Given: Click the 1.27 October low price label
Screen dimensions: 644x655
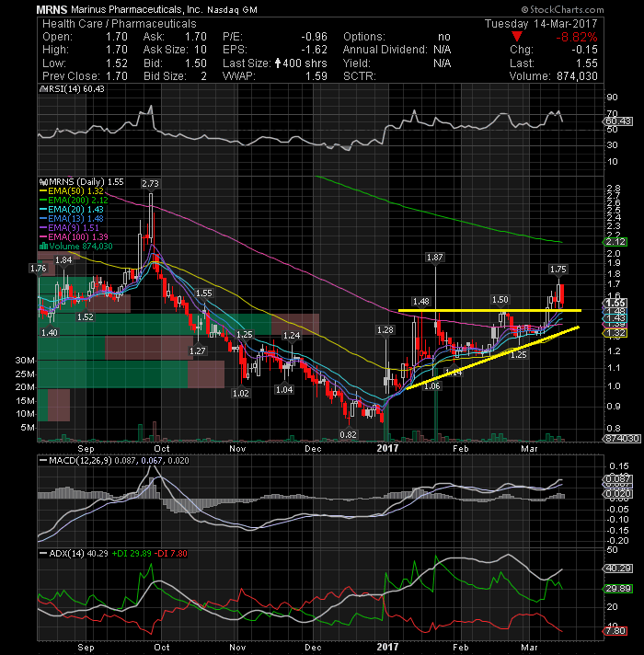Looking at the screenshot, I should pos(198,350).
